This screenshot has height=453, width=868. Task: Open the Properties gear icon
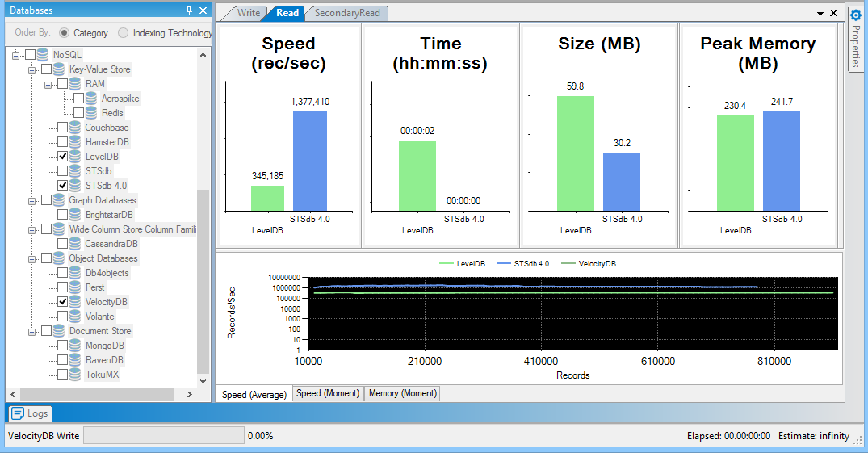coord(856,15)
